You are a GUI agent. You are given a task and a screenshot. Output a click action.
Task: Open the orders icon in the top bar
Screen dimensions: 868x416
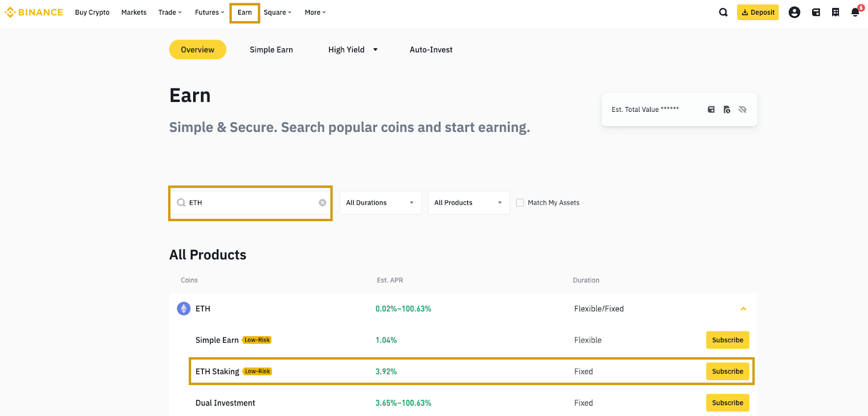835,12
